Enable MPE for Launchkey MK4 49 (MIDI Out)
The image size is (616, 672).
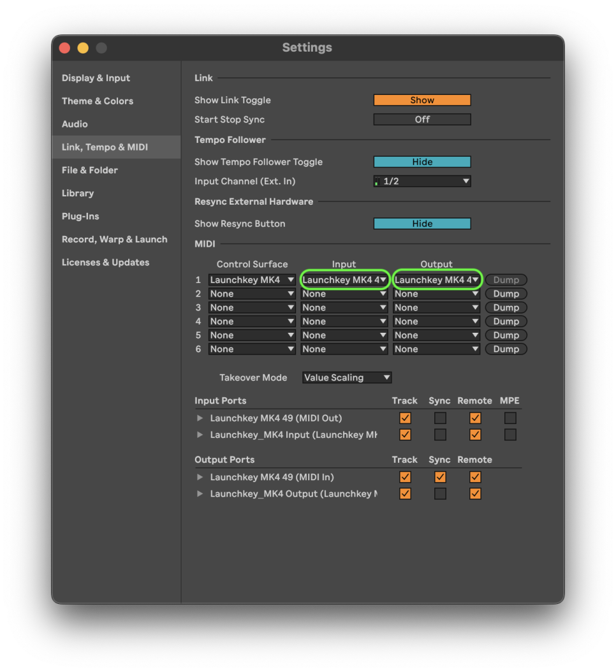(510, 418)
